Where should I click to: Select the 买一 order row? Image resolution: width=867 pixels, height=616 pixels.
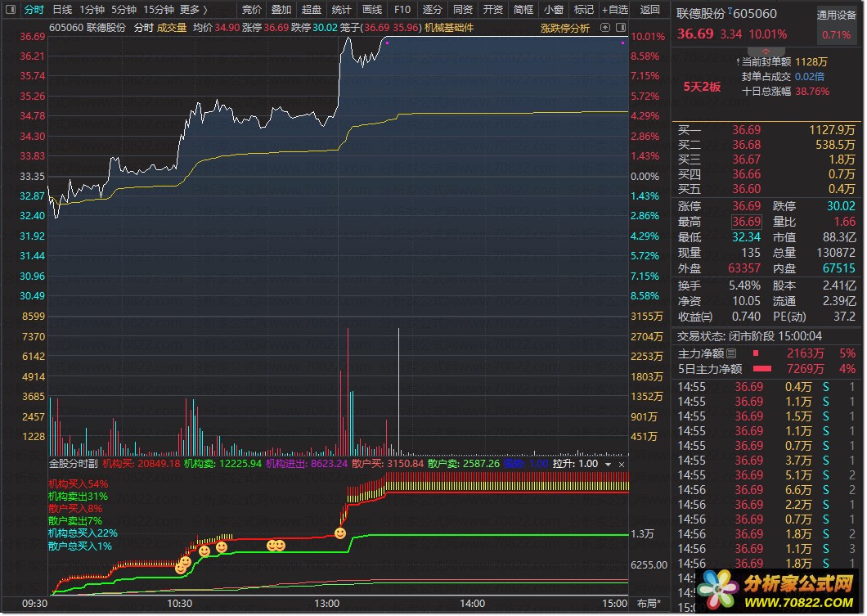766,130
